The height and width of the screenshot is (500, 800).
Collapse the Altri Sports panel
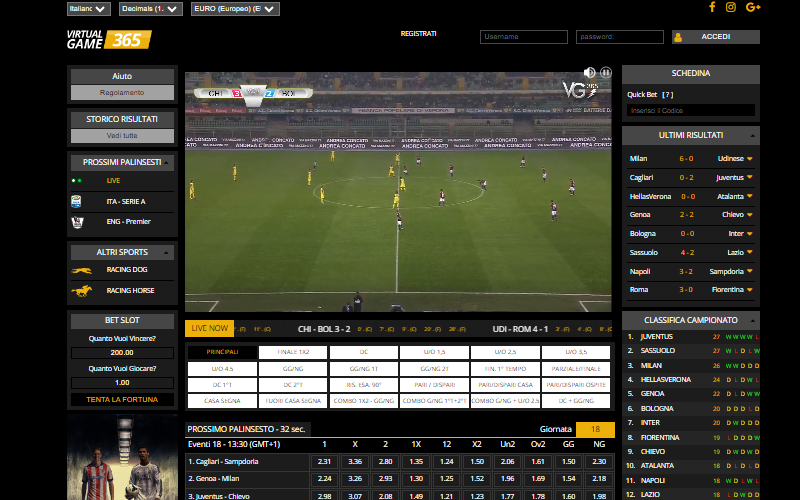coord(166,253)
